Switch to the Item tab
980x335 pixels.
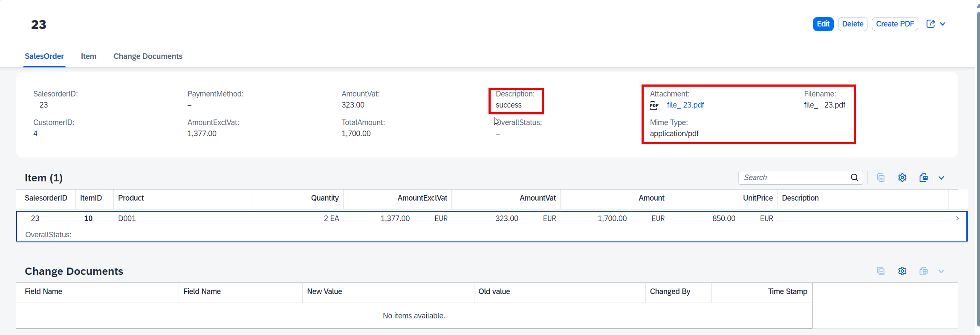click(89, 56)
